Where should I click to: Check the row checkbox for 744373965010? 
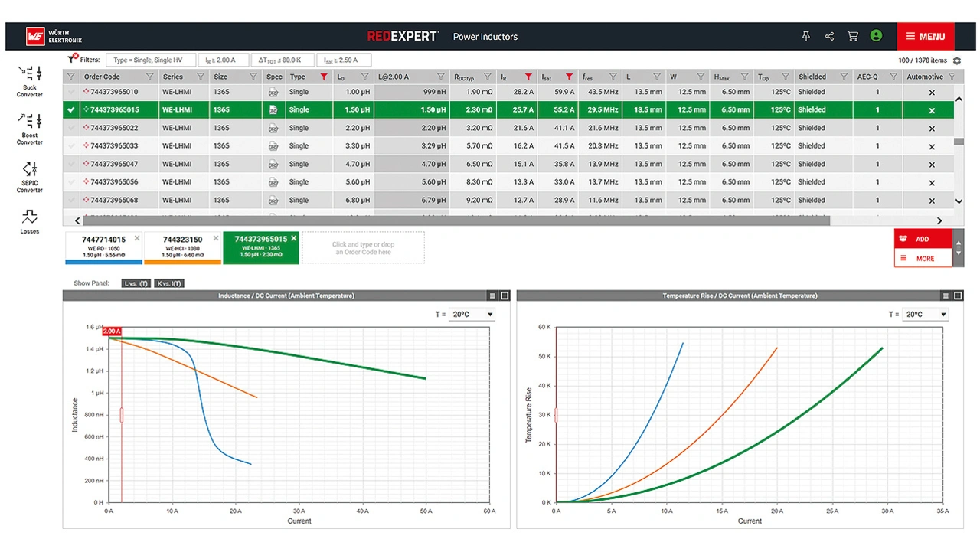coord(71,92)
